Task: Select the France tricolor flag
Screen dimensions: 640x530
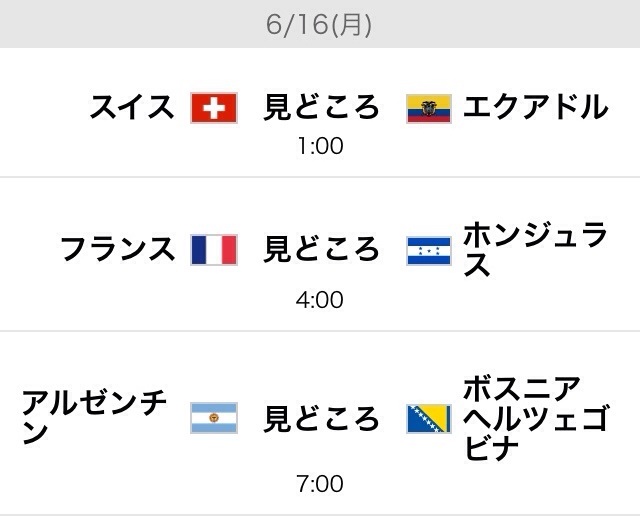Action: [213, 249]
